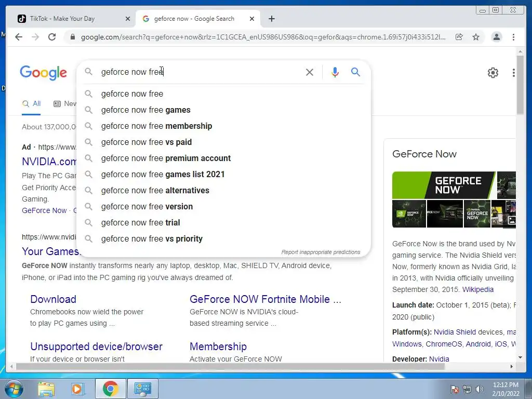Click the forward navigation arrow
This screenshot has width=532, height=399.
pos(35,37)
